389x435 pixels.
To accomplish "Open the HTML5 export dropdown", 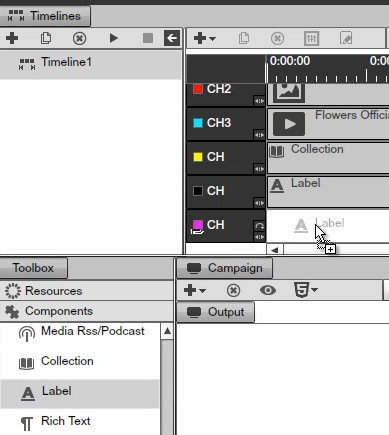I will pyautogui.click(x=305, y=290).
